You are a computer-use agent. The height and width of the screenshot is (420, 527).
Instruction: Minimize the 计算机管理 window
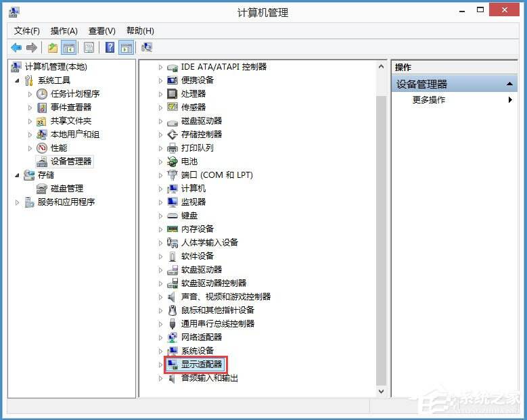pyautogui.click(x=463, y=11)
